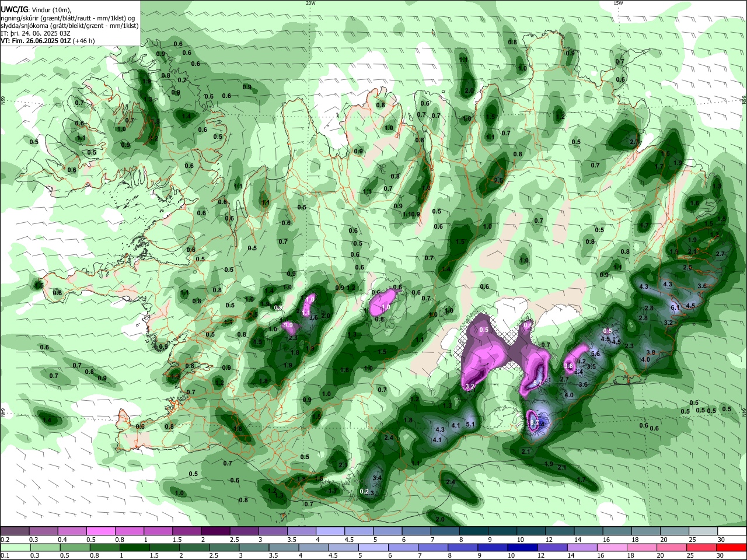This screenshot has height=560, width=747.
Task: Select the bright pink 0.5 swatch in upper legend row
Action: (x=100, y=531)
